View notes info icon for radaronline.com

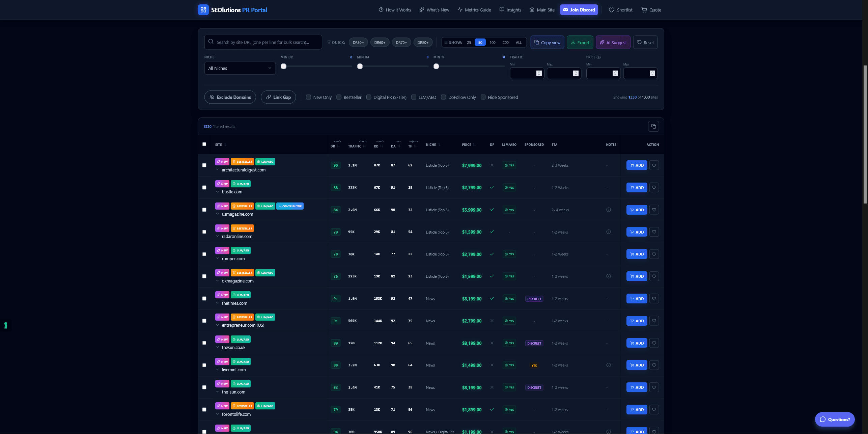coord(609,232)
